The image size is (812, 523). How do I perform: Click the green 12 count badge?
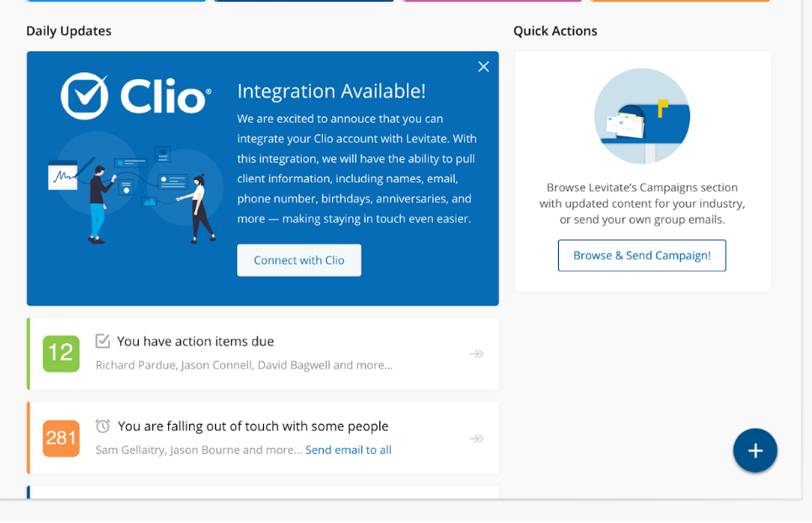(x=61, y=354)
